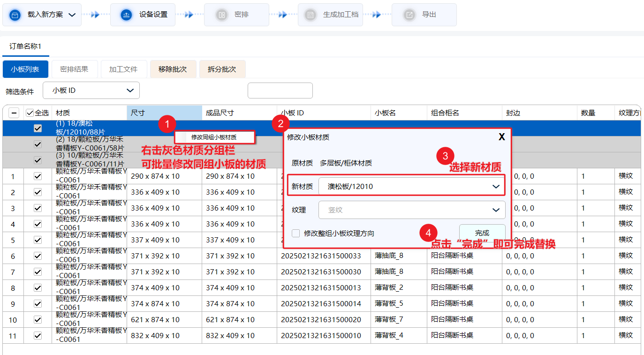Toggle the 全选 checkbox
Screen dimensions: 644x355
tap(30, 113)
